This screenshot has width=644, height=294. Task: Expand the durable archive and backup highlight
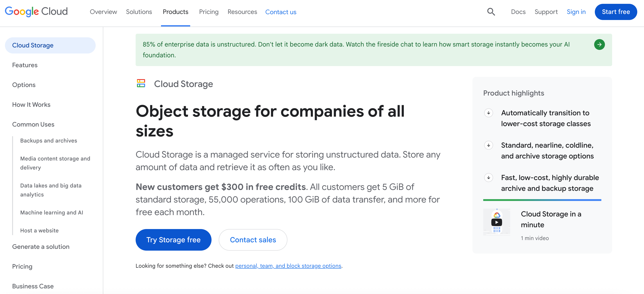(488, 178)
